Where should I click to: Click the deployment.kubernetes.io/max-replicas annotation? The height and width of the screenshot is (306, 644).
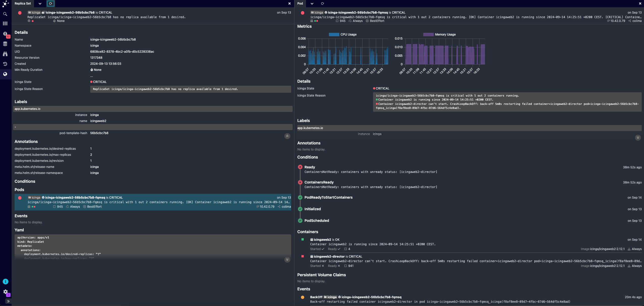(43, 155)
